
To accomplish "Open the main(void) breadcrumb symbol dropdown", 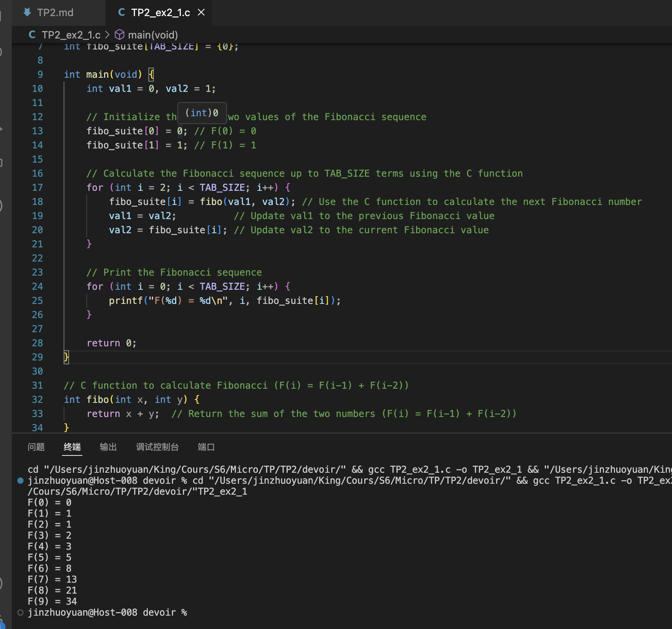I will (x=153, y=35).
